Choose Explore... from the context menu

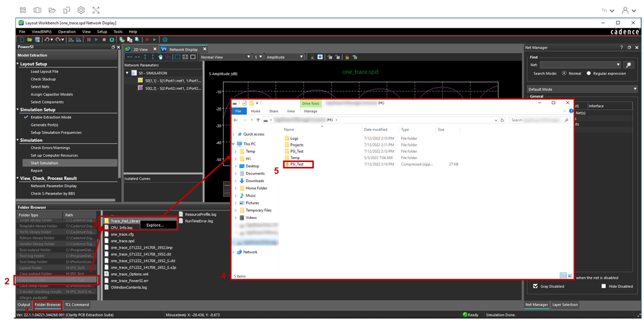click(155, 225)
